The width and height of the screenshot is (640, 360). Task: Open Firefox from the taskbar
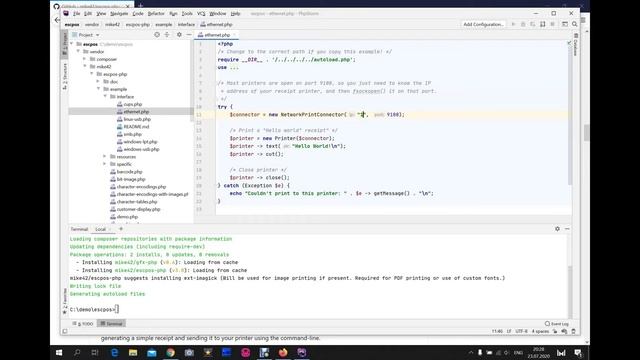pos(283,353)
